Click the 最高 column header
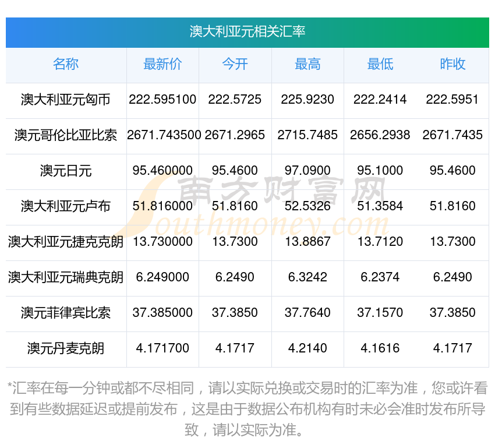Viewport: 495px width, 448px height. pyautogui.click(x=307, y=64)
